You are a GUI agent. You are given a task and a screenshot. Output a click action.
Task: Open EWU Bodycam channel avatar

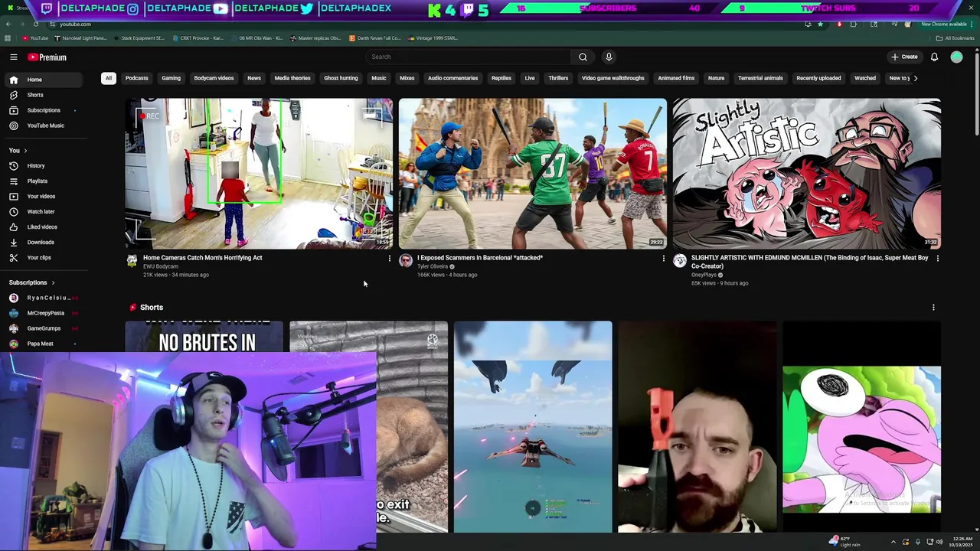pos(132,261)
